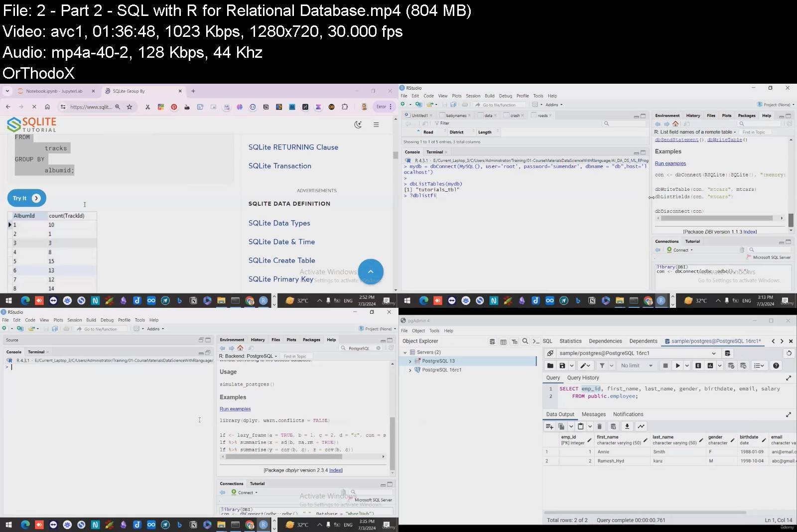Viewport: 797px width, 532px height.
Task: Click Delete row trash icon in Data Output
Action: (x=599, y=426)
